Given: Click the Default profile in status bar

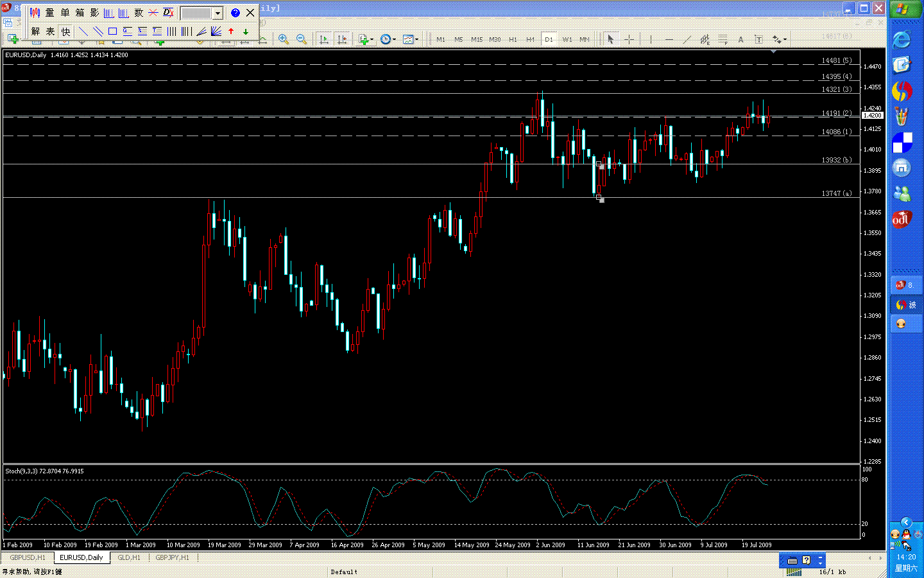Looking at the screenshot, I should [x=344, y=572].
